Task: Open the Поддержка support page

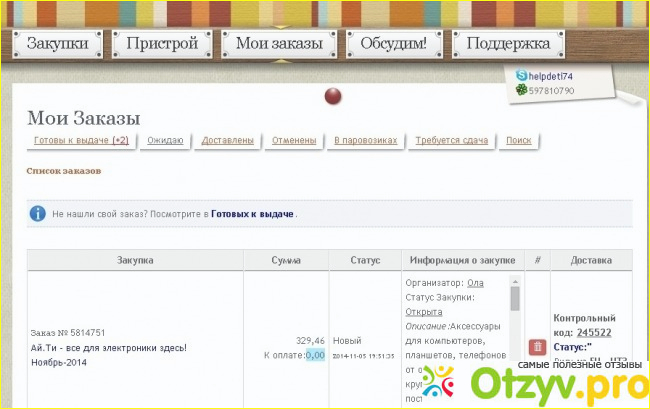Action: click(x=507, y=44)
